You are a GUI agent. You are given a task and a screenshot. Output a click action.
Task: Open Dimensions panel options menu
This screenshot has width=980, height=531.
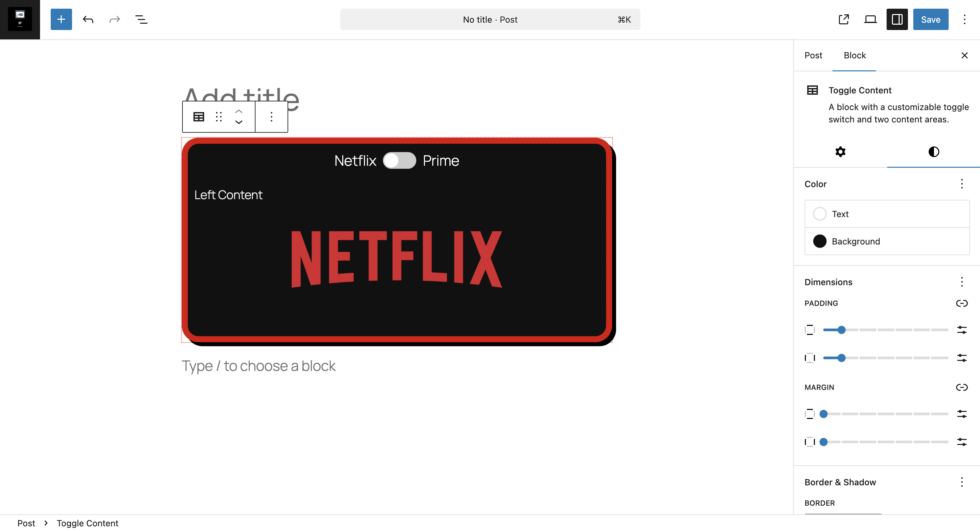962,282
